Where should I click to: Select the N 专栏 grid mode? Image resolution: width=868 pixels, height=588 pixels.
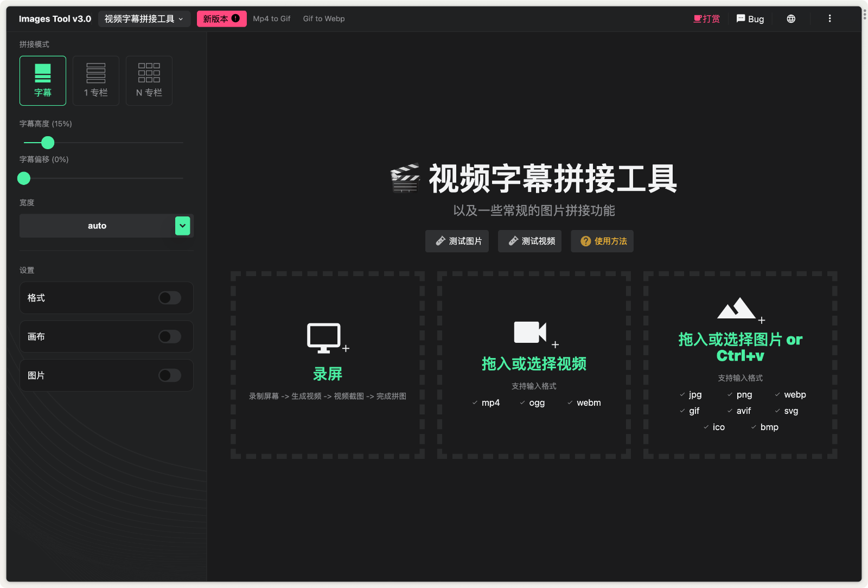click(149, 80)
